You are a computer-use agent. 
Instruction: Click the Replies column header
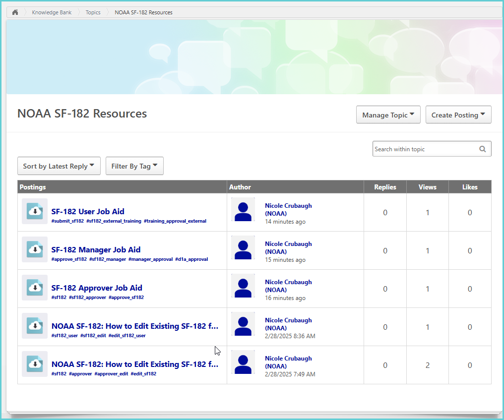[x=385, y=187]
